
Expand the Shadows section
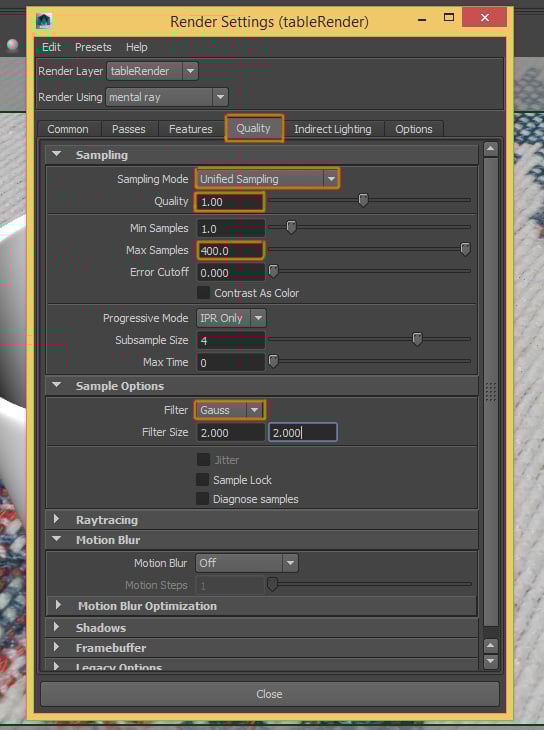pos(57,627)
